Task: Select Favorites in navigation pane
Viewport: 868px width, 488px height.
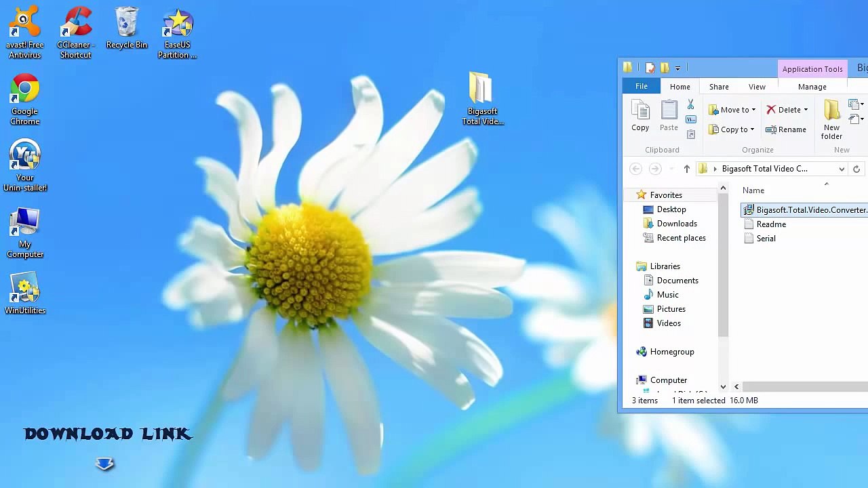Action: (666, 195)
